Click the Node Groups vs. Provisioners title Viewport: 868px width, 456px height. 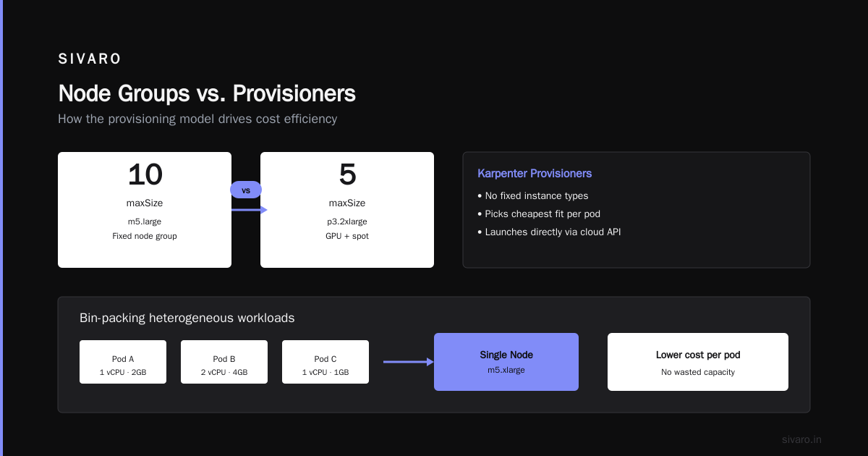coord(207,93)
